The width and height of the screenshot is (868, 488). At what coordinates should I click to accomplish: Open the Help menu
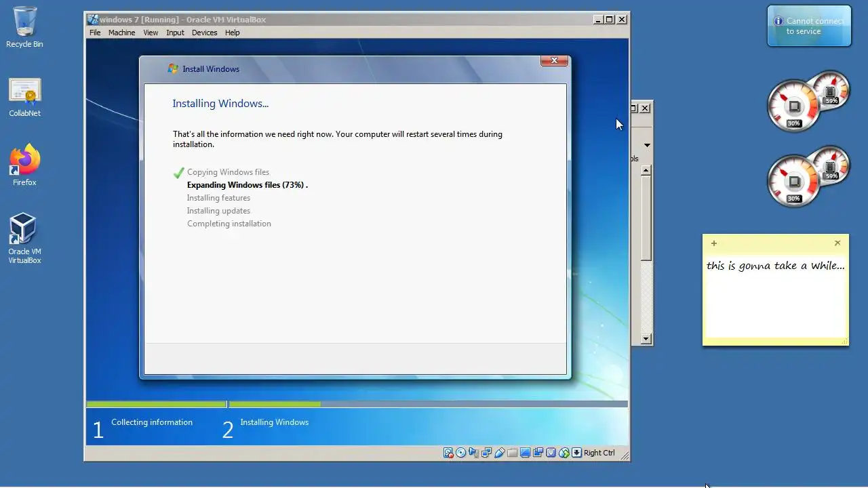(x=232, y=33)
